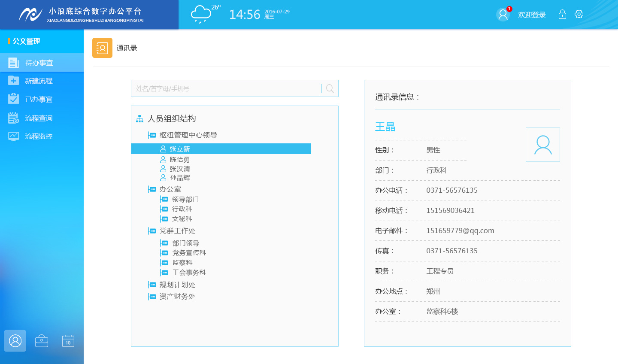Screen dimensions: 618x364
Task: Click person icon beside 陈怡勇
Action: coord(163,159)
